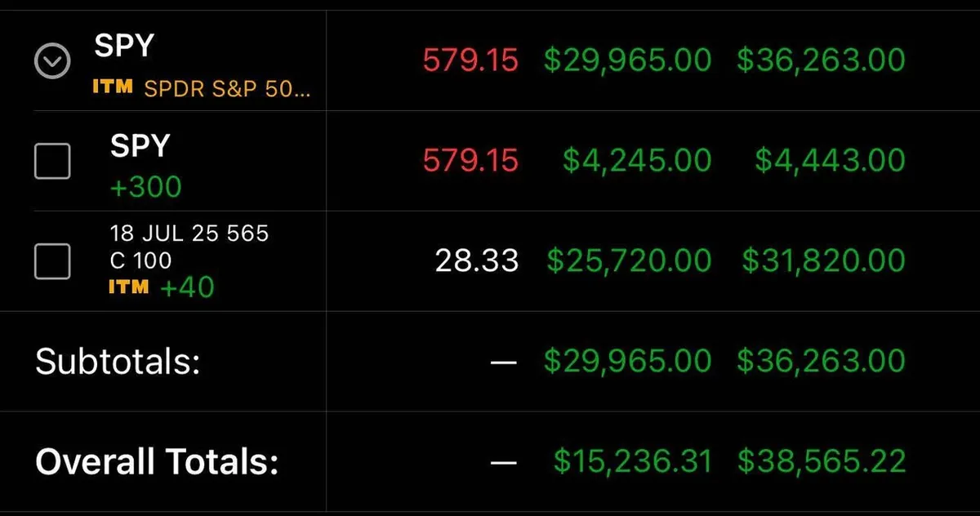Viewport: 980px width, 516px height.
Task: Open the SPDR S&P 50... description link
Action: pyautogui.click(x=227, y=88)
